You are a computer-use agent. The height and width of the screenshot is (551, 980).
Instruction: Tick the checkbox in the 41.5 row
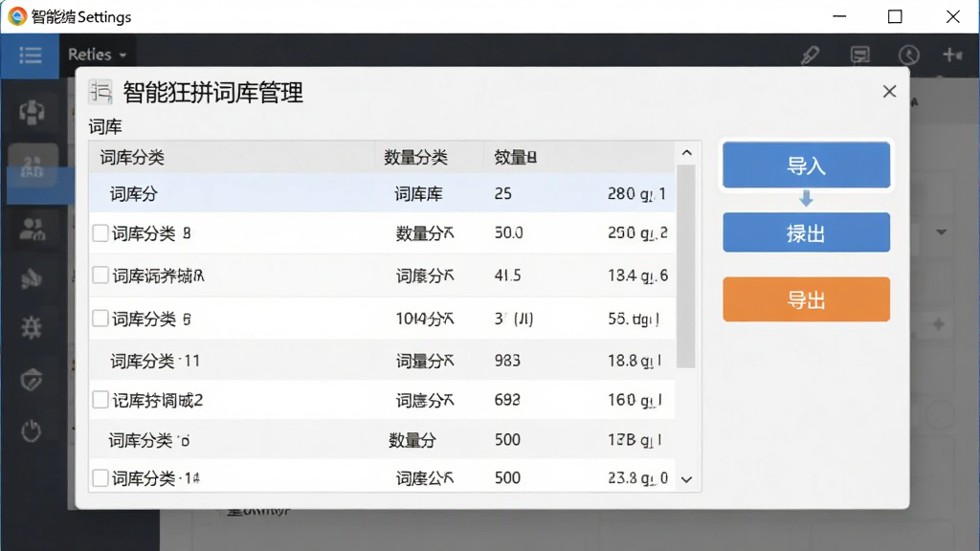pos(100,275)
